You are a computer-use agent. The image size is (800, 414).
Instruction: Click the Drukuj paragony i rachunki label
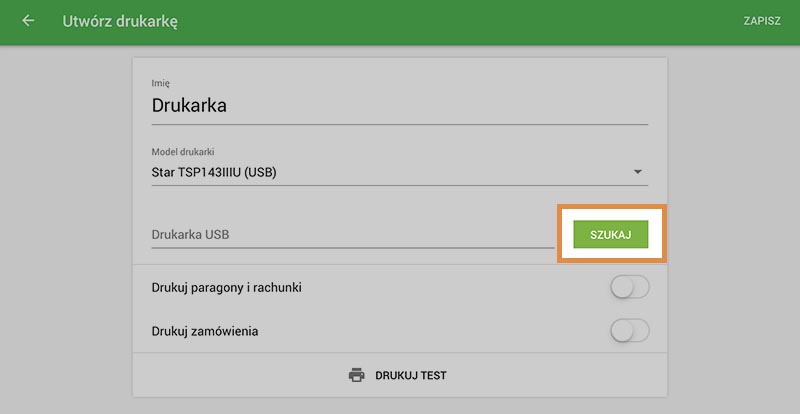point(227,288)
